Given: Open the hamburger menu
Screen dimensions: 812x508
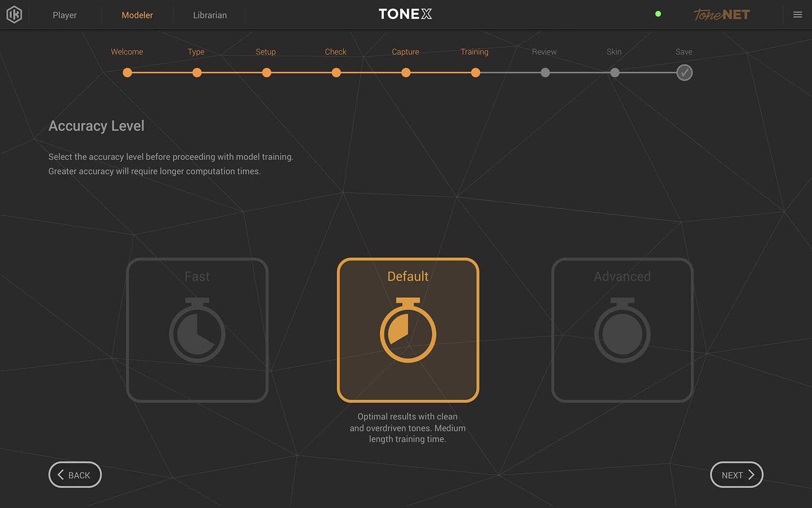Looking at the screenshot, I should [x=797, y=15].
